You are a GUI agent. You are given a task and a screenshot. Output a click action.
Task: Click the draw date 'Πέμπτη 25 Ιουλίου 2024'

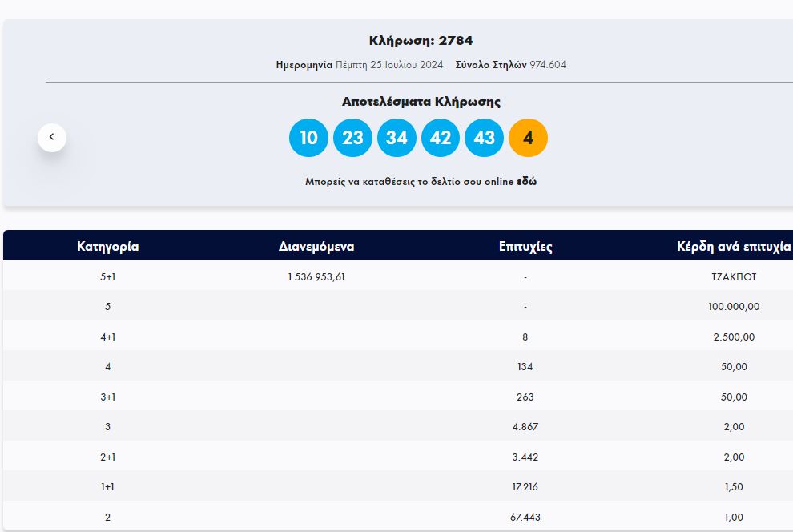click(390, 65)
